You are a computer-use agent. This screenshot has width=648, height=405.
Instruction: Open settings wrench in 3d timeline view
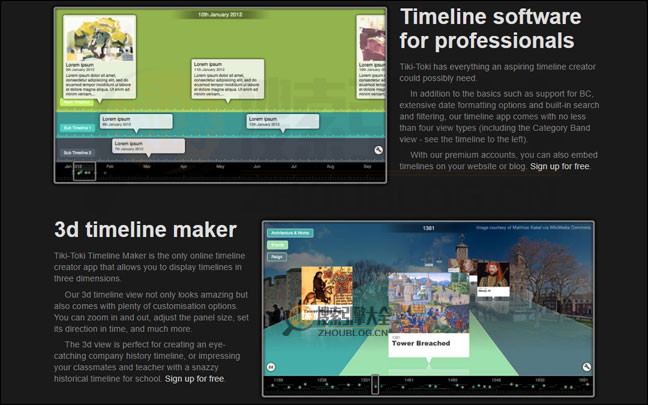coord(586,367)
